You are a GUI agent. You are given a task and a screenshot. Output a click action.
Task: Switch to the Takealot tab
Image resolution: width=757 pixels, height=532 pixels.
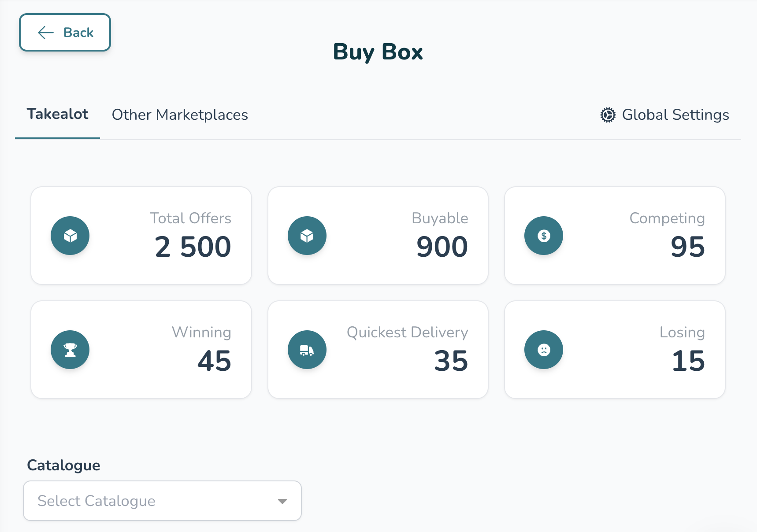point(57,114)
